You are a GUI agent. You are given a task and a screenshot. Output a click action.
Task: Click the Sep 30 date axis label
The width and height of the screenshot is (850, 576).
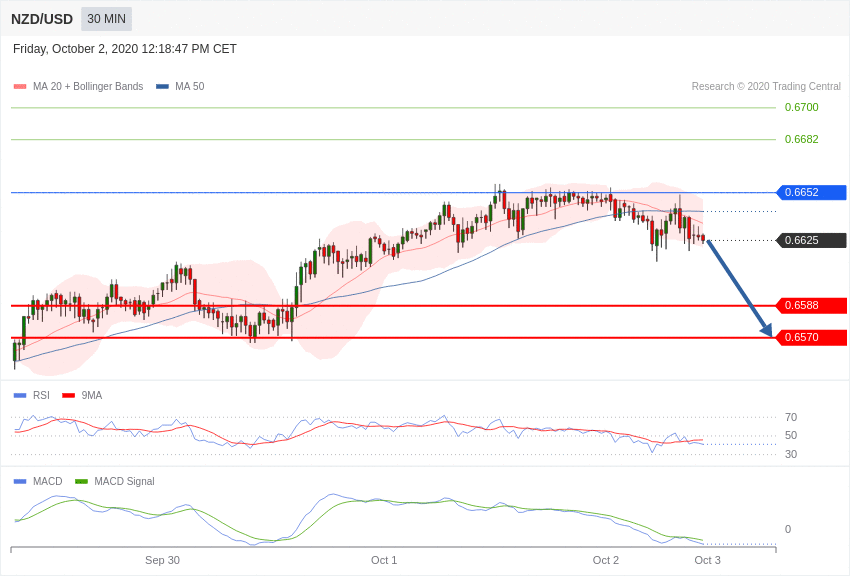coord(162,560)
